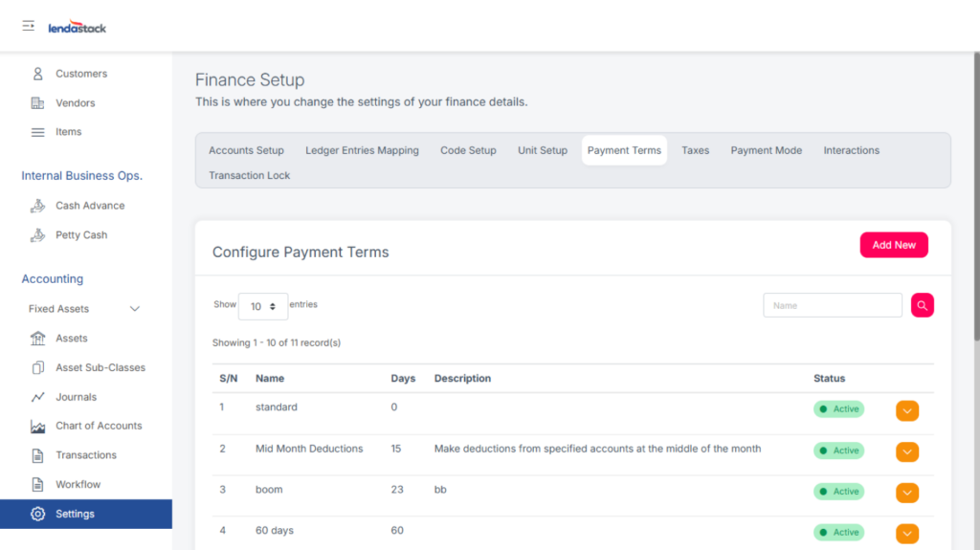Select the Transaction Lock tab
The image size is (980, 550).
click(249, 175)
